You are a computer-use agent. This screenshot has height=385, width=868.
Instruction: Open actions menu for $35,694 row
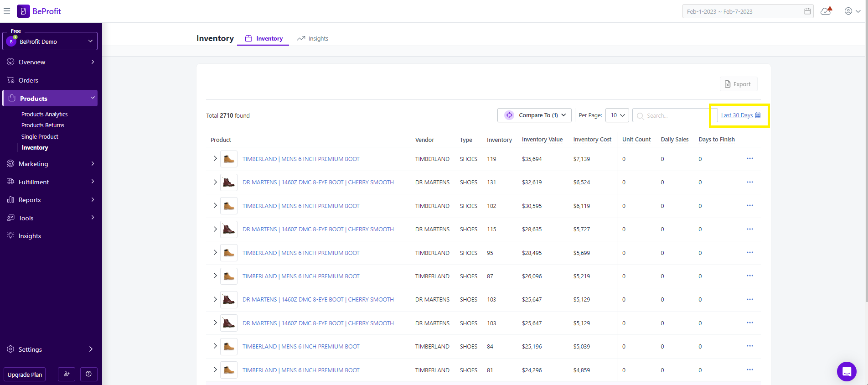click(x=750, y=158)
